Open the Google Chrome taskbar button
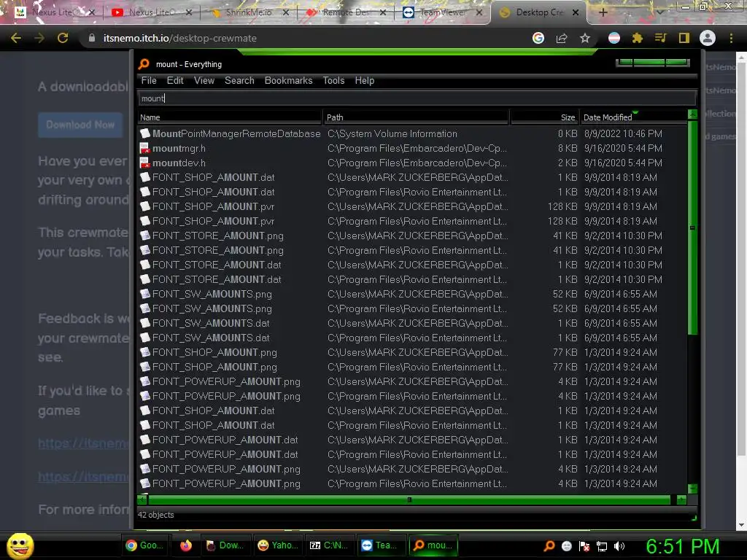The width and height of the screenshot is (747, 560). [x=145, y=545]
